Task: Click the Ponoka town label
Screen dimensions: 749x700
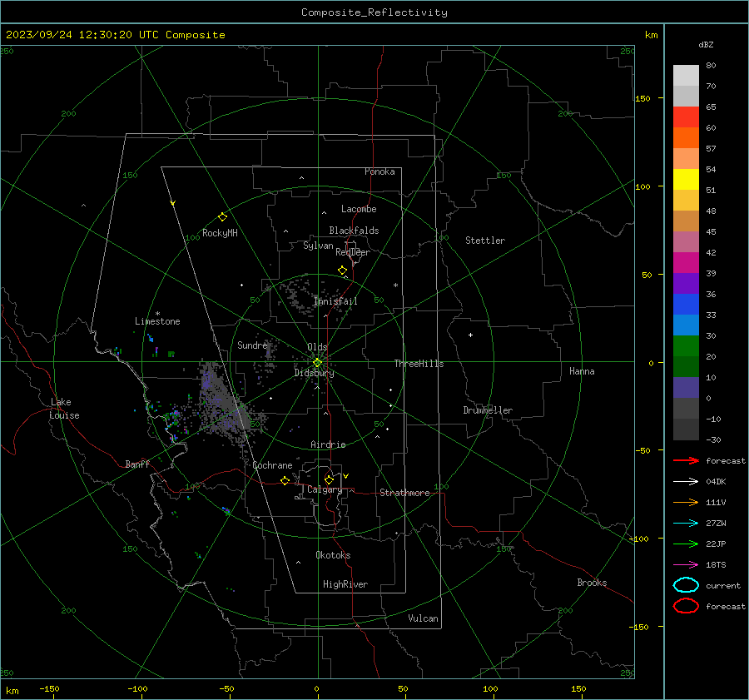Action: (379, 171)
